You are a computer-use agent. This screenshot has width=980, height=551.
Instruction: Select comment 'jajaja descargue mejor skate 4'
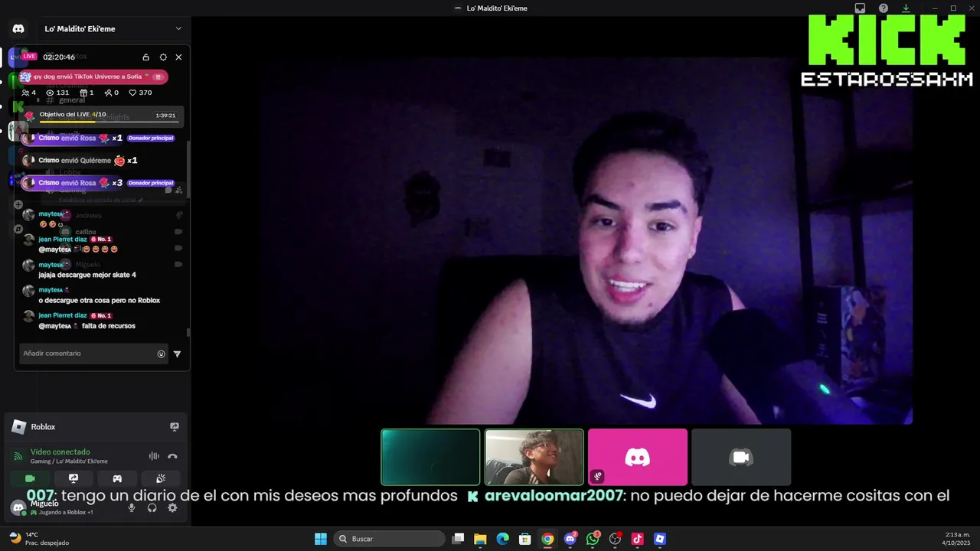(87, 275)
